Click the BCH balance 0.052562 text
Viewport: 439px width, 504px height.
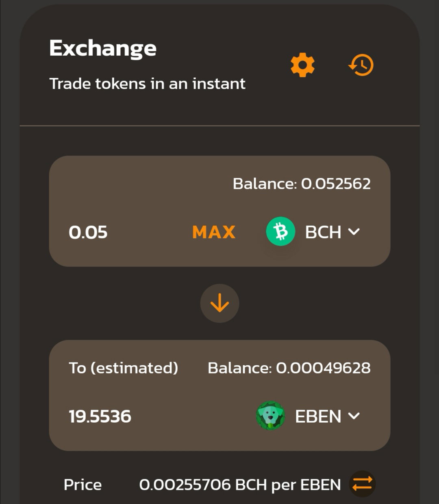point(302,183)
